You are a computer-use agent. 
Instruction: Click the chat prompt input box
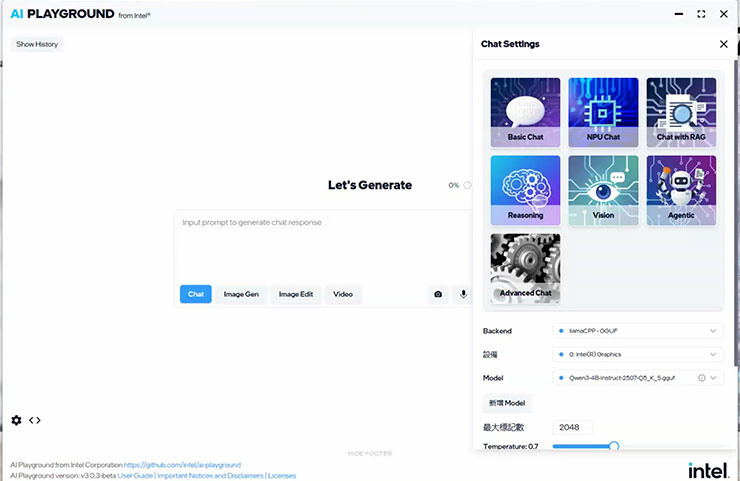click(x=323, y=246)
